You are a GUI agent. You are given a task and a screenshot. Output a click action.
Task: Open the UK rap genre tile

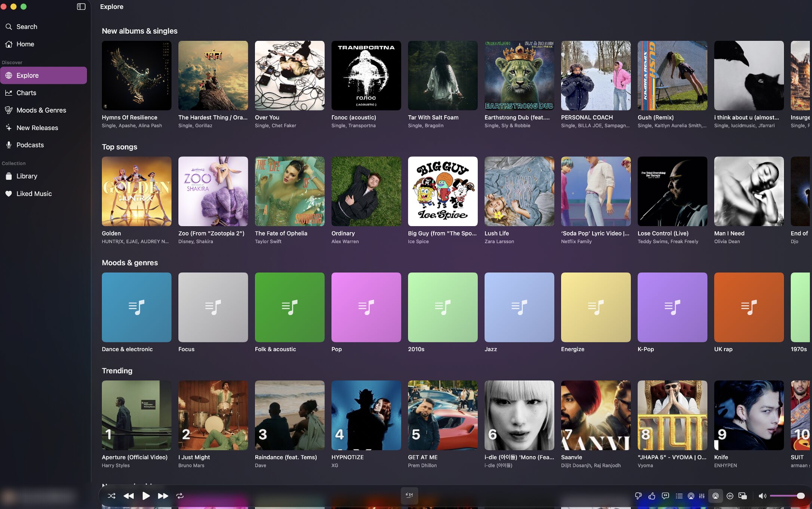coord(749,307)
